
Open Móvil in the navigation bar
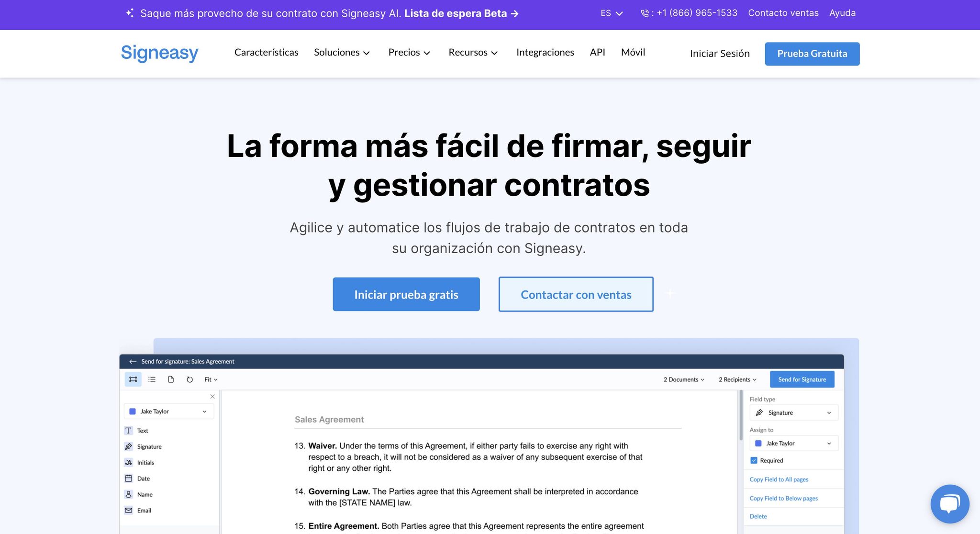coord(633,53)
